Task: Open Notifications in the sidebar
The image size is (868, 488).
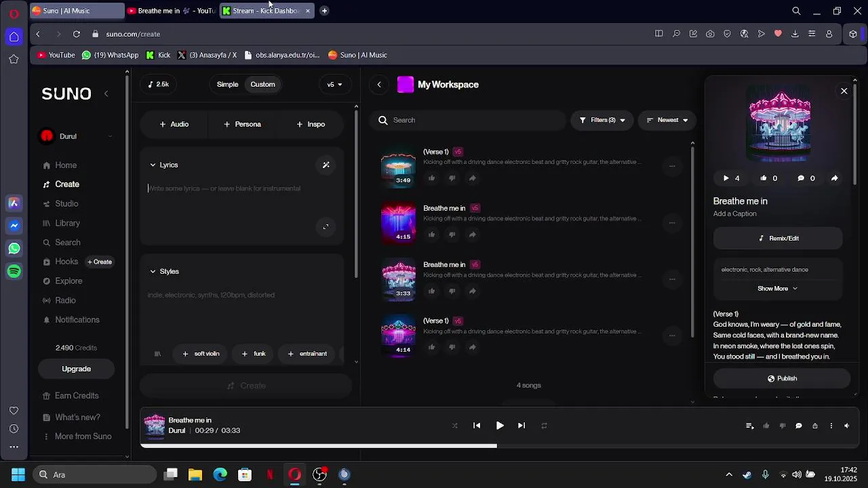Action: click(x=77, y=320)
